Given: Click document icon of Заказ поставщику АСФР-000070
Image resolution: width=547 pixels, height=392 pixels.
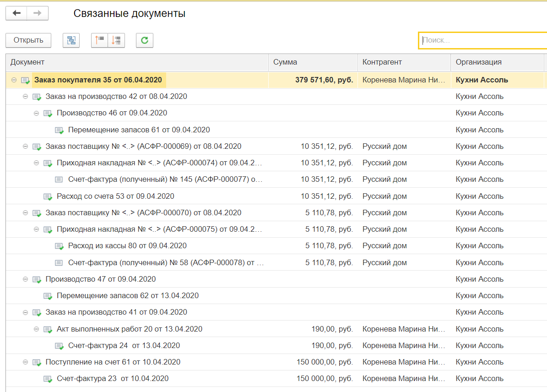Looking at the screenshot, I should click(37, 213).
